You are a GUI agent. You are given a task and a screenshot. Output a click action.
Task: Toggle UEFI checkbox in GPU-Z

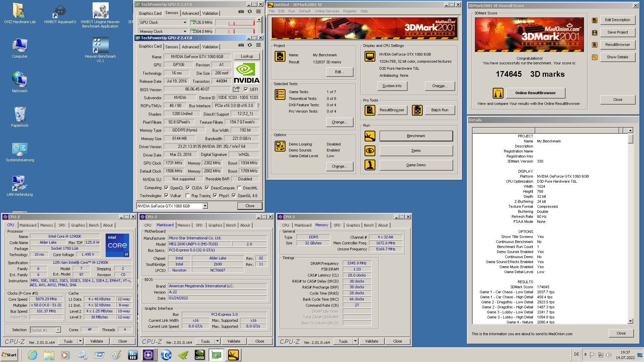tap(246, 89)
